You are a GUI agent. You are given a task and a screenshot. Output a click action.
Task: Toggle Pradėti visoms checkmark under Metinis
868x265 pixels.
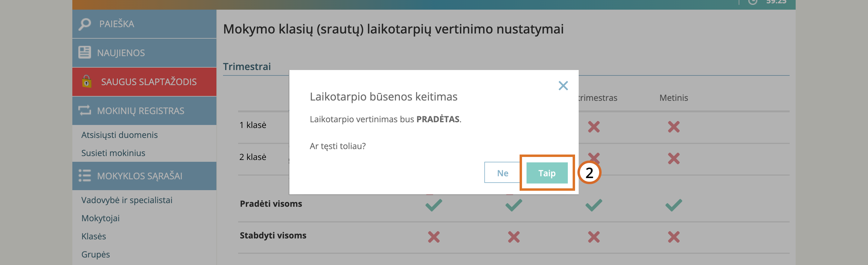tap(673, 205)
